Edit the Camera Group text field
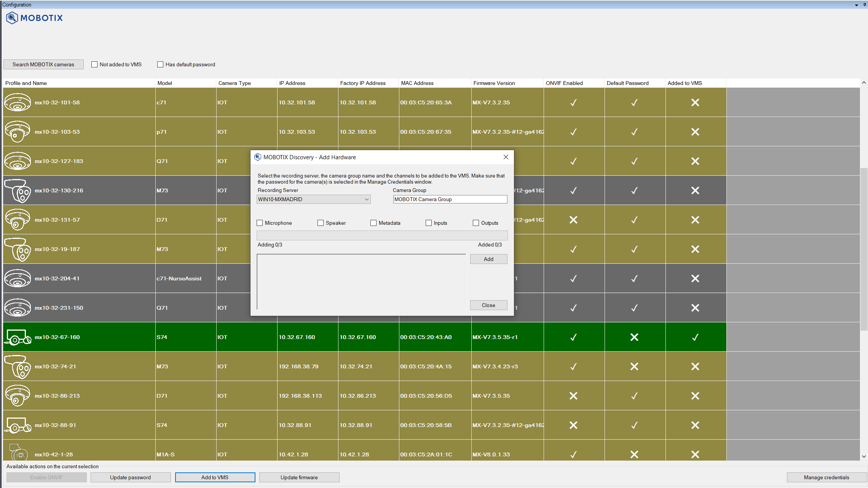The width and height of the screenshot is (868, 488). (x=450, y=199)
